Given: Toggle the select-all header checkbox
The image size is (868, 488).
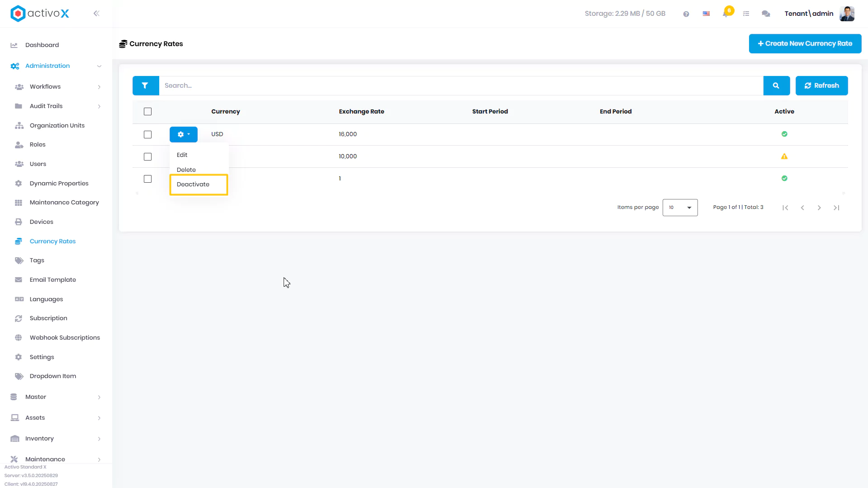Looking at the screenshot, I should click(147, 112).
